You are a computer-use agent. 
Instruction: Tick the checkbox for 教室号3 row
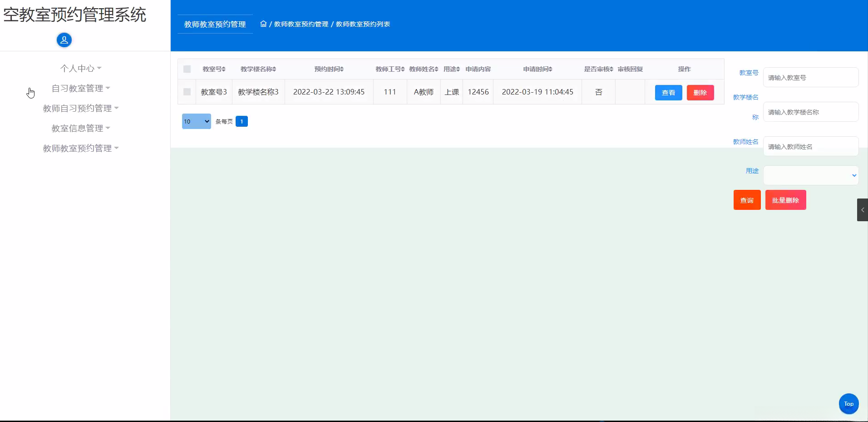point(187,92)
